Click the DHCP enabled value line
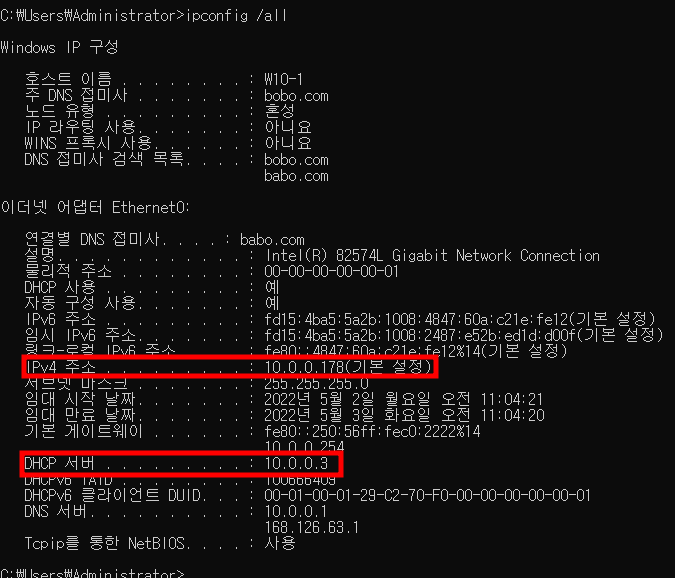Screen dimensions: 675x578 point(152,287)
